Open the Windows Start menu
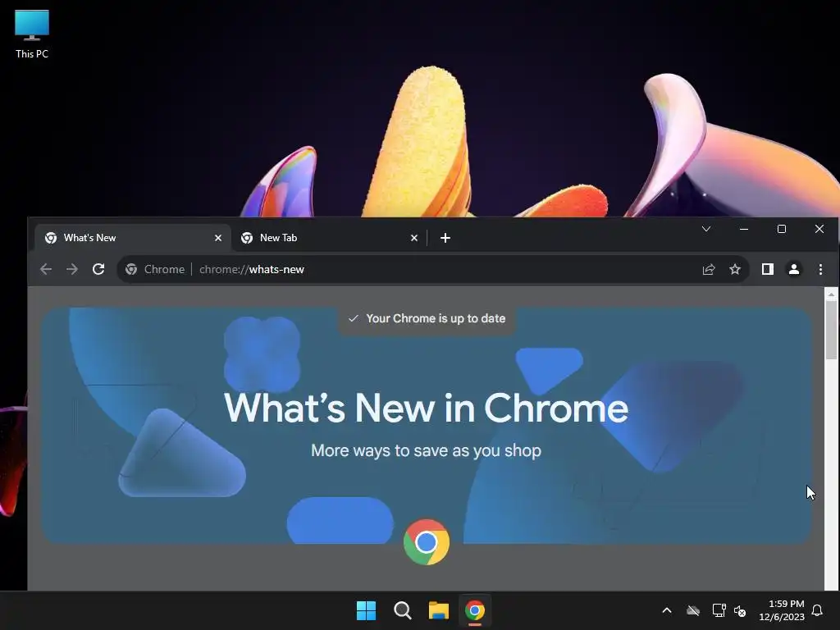This screenshot has height=630, width=840. [x=367, y=610]
